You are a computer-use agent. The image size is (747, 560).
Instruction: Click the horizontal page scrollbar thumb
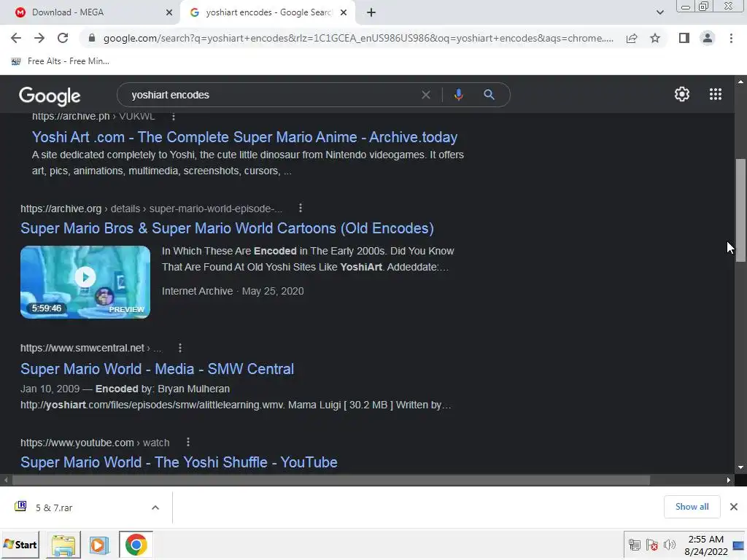coord(330,480)
